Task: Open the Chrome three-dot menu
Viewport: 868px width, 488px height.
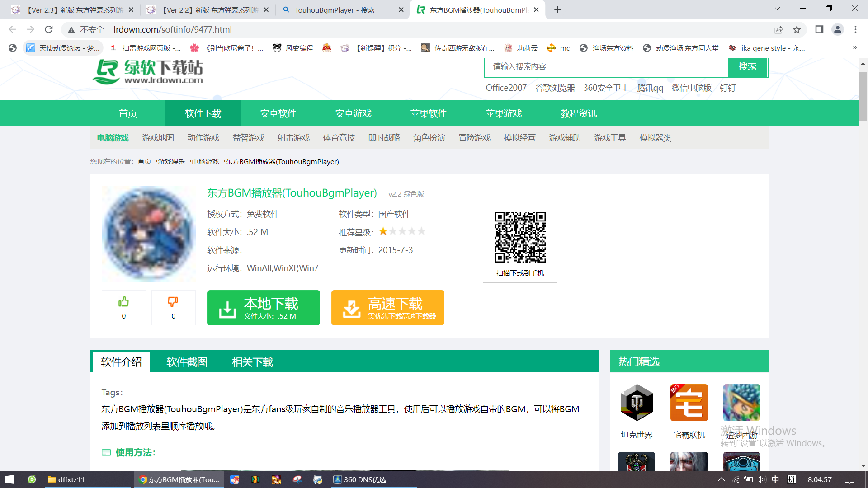Action: [x=855, y=30]
